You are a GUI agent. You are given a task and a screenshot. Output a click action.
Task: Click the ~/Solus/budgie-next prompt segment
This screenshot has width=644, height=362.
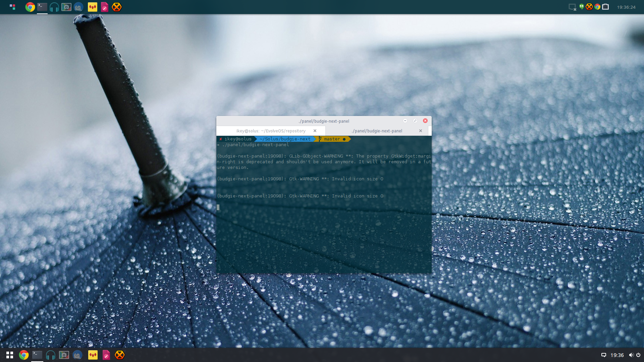click(285, 139)
